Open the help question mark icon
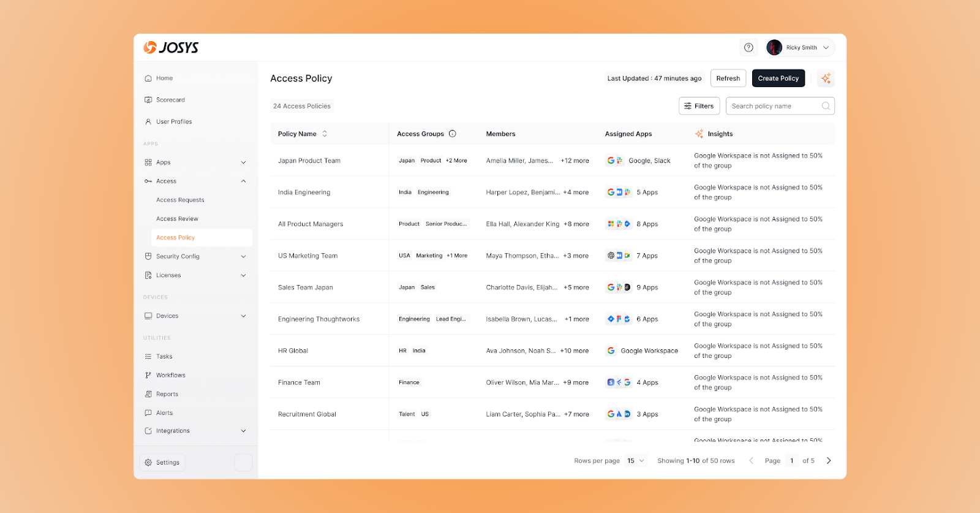The image size is (980, 513). 748,47
